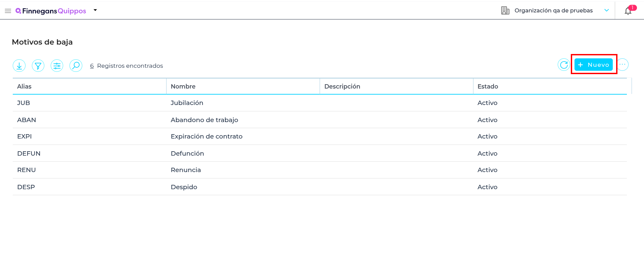This screenshot has height=266, width=644.
Task: Open the column settings sliders icon
Action: [x=57, y=66]
